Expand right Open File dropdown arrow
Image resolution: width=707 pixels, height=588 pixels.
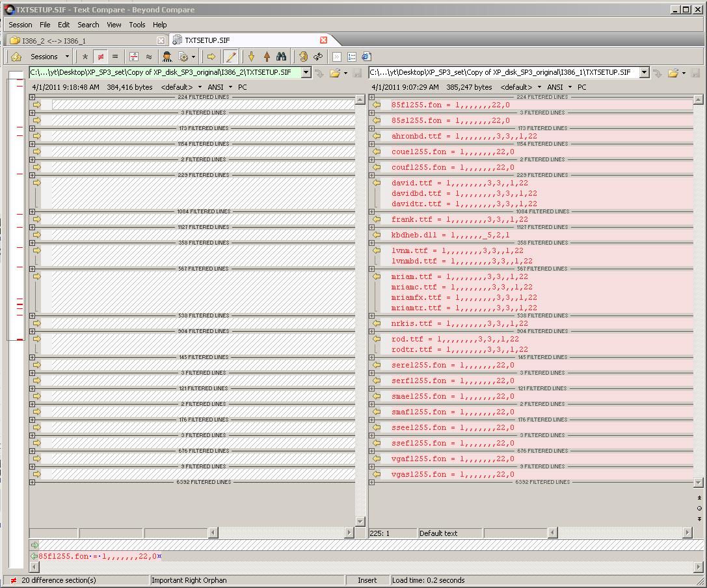tap(684, 73)
